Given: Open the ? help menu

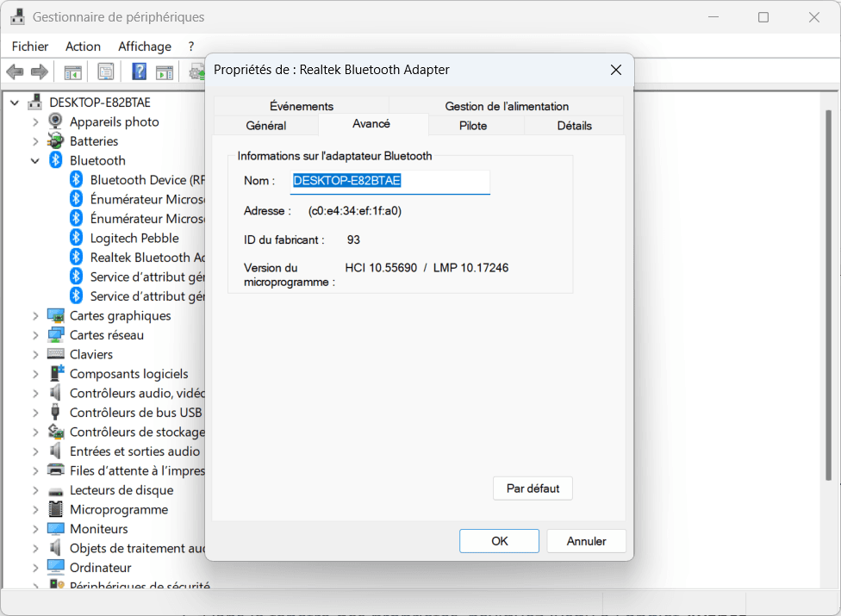Looking at the screenshot, I should pos(191,47).
